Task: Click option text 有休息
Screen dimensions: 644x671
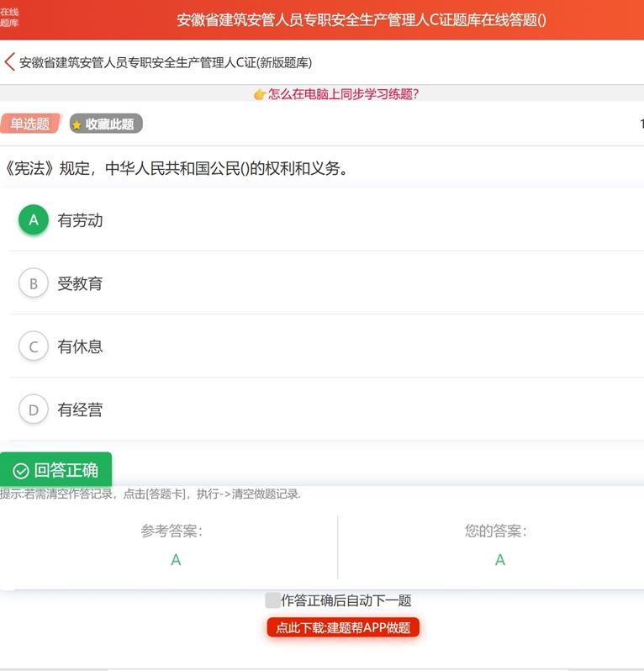Action: tap(80, 346)
